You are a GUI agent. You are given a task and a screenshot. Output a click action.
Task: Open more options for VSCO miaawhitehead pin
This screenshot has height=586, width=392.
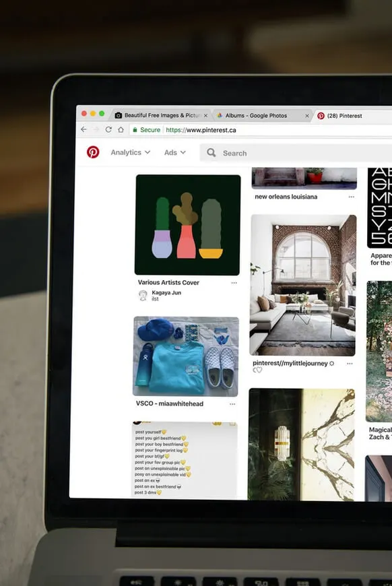pyautogui.click(x=232, y=404)
